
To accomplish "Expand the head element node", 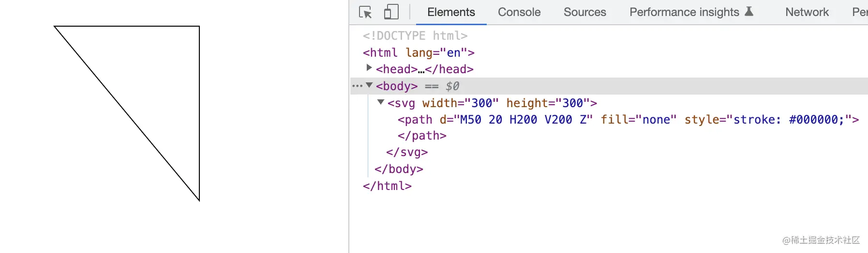I will [x=369, y=68].
